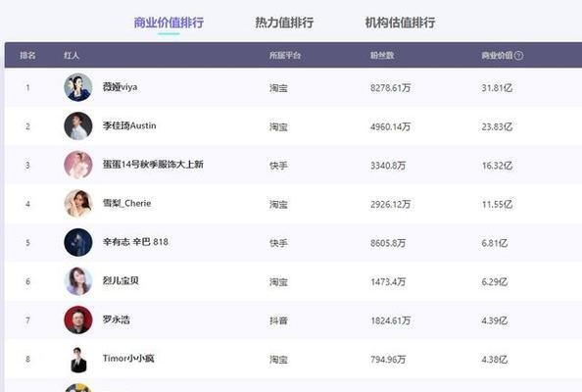The height and width of the screenshot is (392, 582).
Task: Click the name 蛋蛋14号秋季服饰大上新
Action: pyautogui.click(x=153, y=165)
